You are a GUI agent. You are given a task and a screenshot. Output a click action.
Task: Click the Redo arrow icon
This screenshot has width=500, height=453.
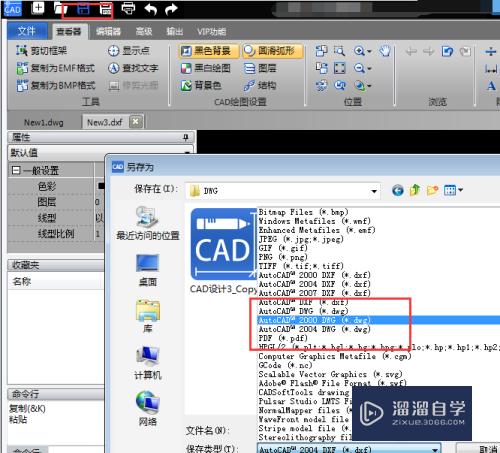pyautogui.click(x=171, y=9)
